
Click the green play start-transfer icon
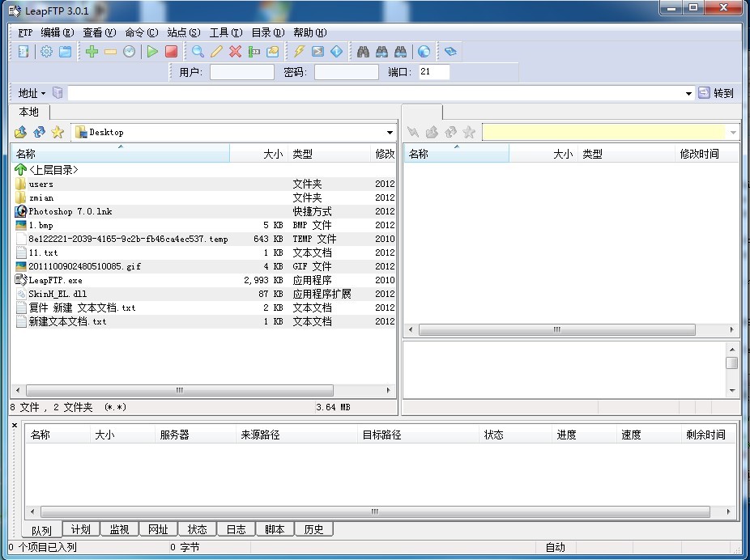[152, 52]
